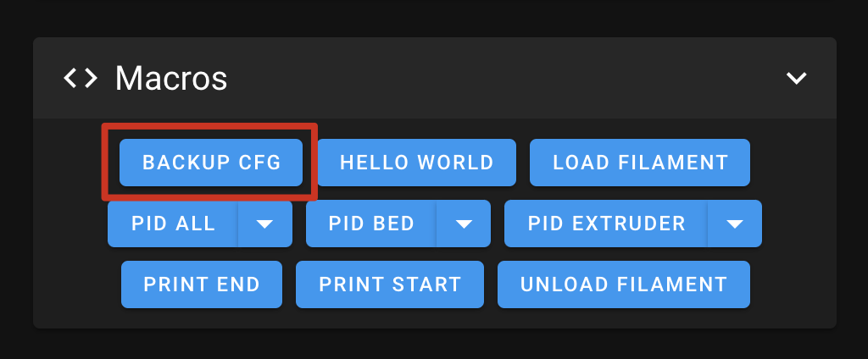Execute the PID BED macro
This screenshot has height=359, width=868.
click(371, 224)
